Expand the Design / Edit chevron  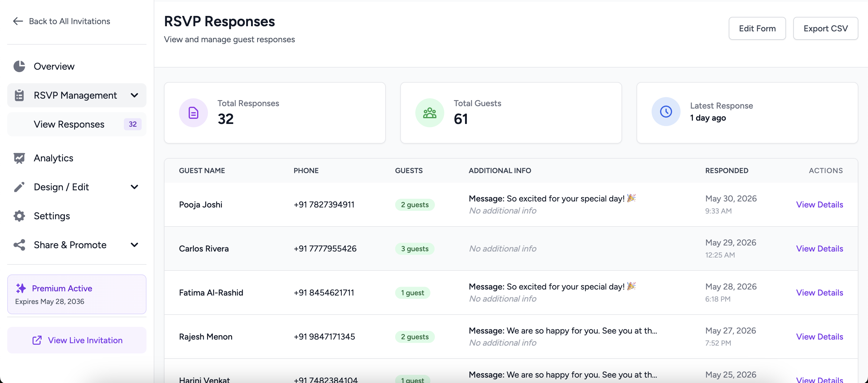(x=134, y=187)
